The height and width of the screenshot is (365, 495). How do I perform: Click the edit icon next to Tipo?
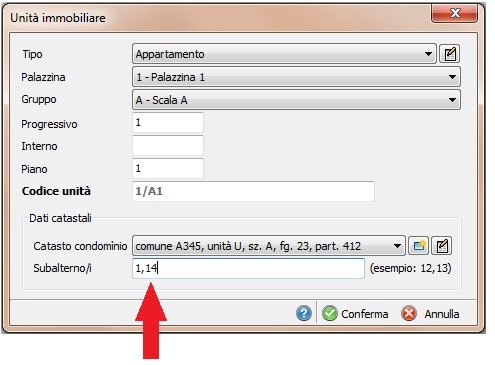click(x=450, y=54)
